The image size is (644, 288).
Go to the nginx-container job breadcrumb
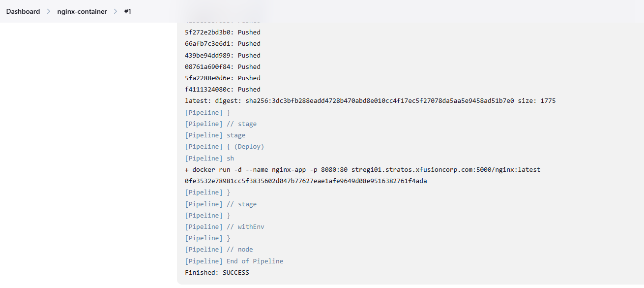pyautogui.click(x=82, y=11)
